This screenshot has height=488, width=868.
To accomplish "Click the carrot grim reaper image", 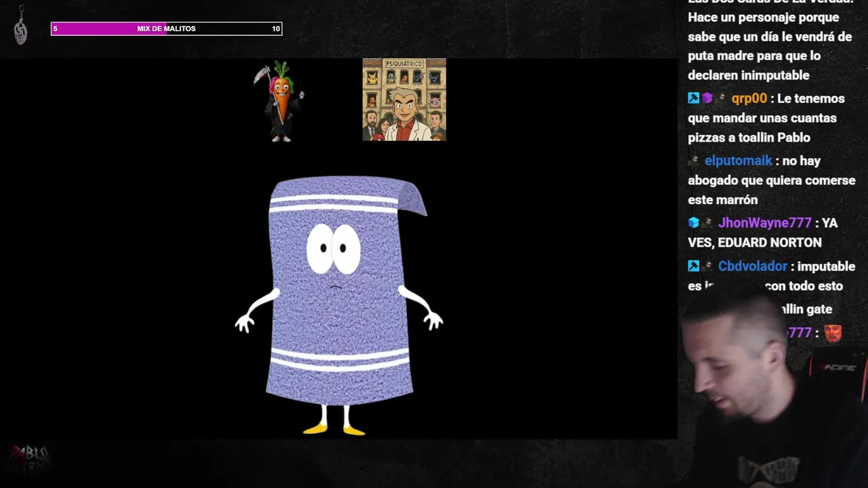I will point(279,101).
